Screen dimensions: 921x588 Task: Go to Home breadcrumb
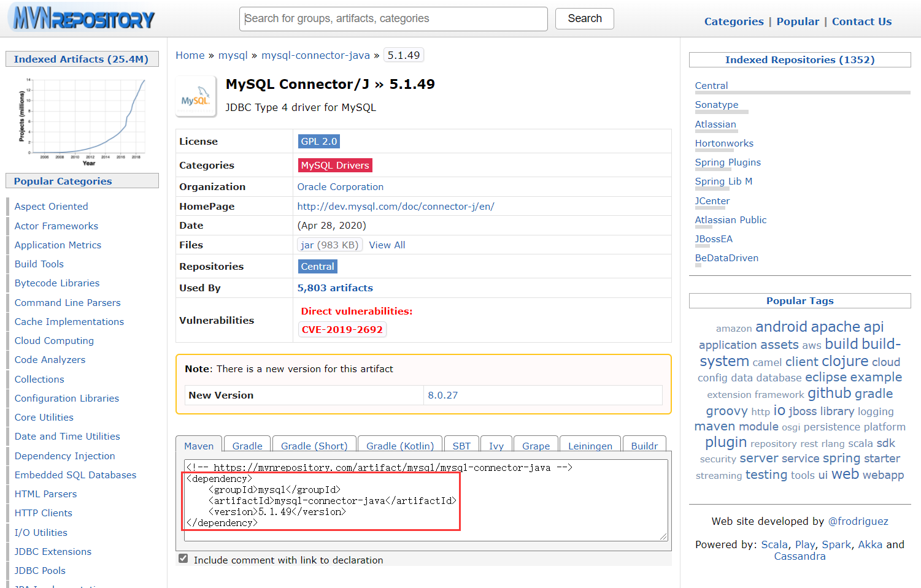pos(190,55)
